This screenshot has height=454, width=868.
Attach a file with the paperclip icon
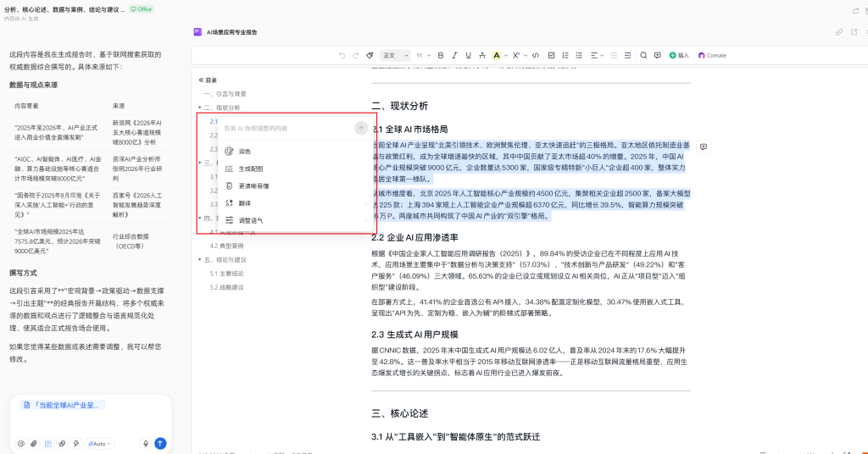34,444
